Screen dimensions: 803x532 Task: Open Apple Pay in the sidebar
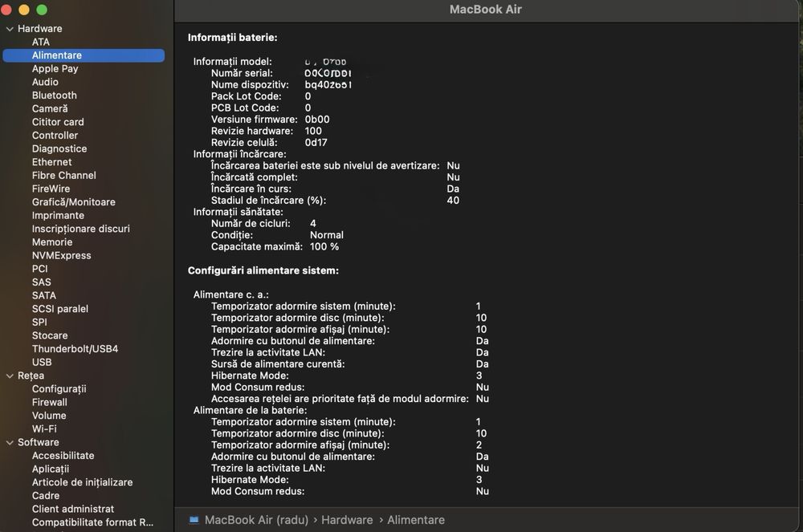click(55, 68)
